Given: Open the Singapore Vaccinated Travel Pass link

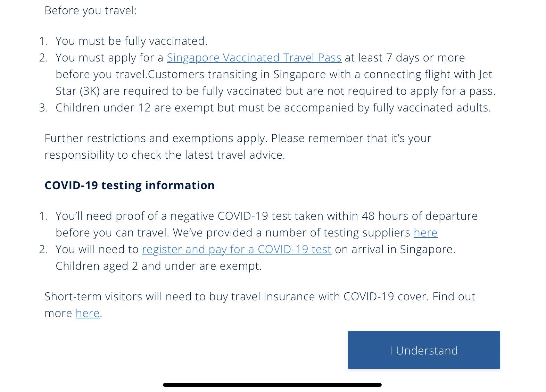Looking at the screenshot, I should click(x=254, y=58).
